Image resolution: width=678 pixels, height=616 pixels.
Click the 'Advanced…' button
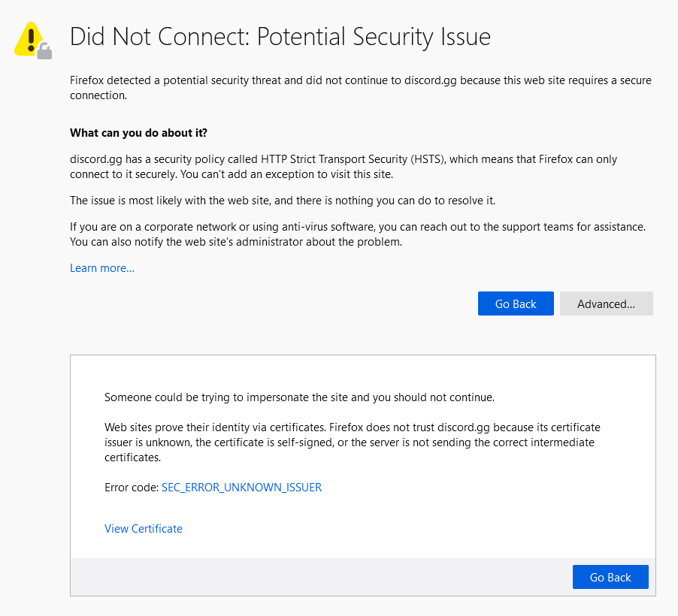pyautogui.click(x=607, y=303)
